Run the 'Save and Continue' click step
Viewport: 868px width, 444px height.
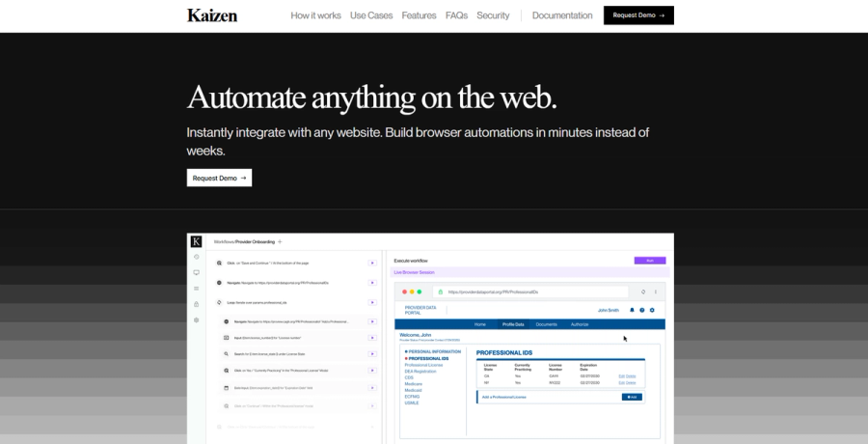pyautogui.click(x=372, y=263)
